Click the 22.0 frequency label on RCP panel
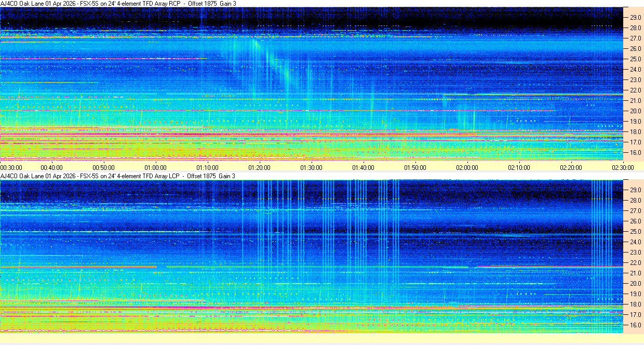Viewport: 644px width, 345px height. [x=635, y=90]
